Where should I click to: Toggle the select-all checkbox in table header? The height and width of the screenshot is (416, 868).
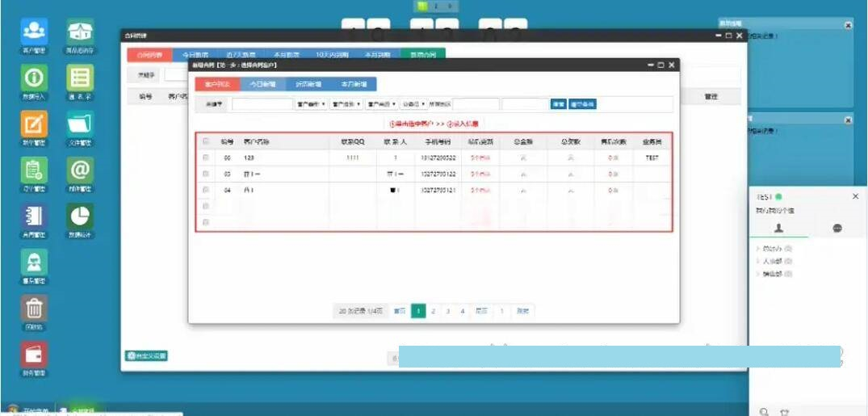click(206, 141)
